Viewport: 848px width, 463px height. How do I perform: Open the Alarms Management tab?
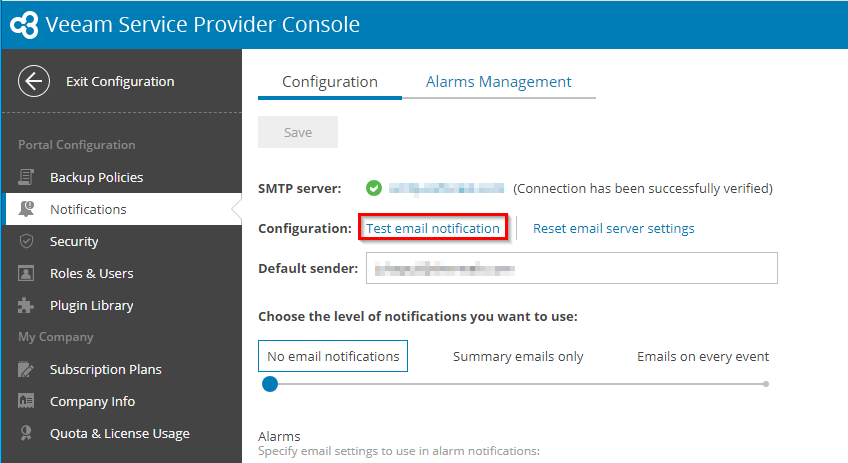pos(498,82)
